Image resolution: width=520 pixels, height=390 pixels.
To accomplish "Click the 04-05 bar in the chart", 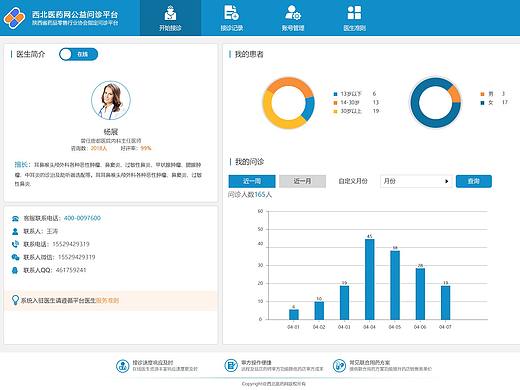I will pyautogui.click(x=395, y=285).
